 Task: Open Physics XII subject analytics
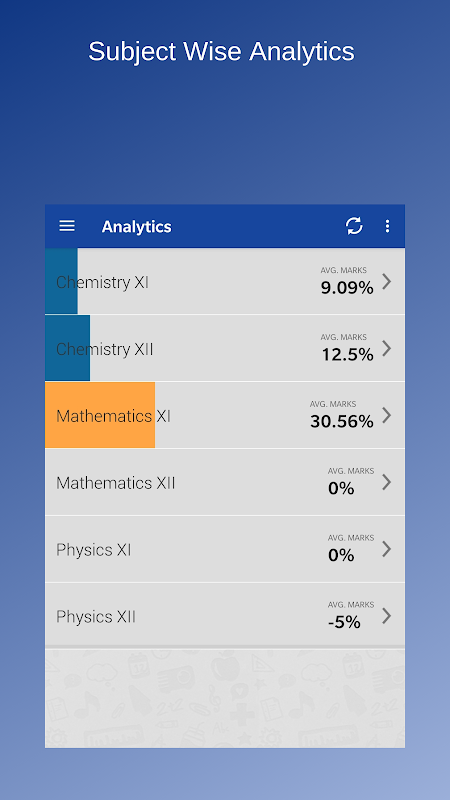225,616
